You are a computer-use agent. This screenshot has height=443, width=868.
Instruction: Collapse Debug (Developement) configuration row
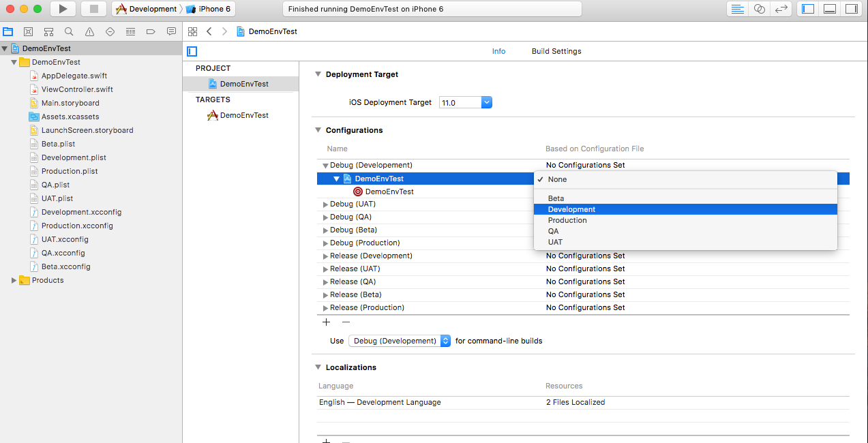point(325,165)
